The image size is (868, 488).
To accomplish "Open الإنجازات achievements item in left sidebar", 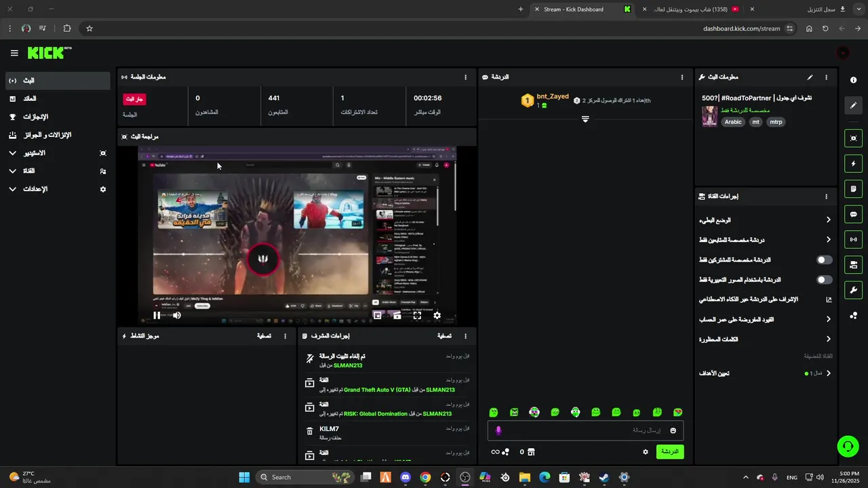I will 57,117.
